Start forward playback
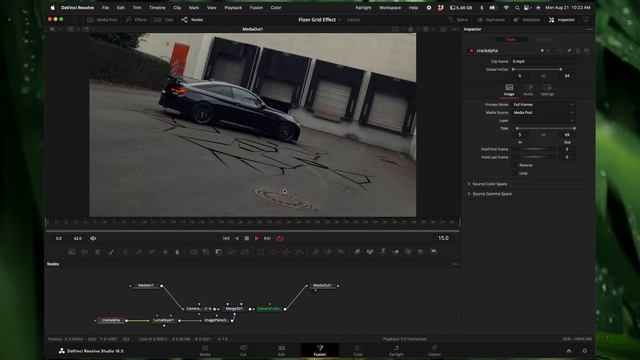Screen dimensions: 640x360 point(257,238)
